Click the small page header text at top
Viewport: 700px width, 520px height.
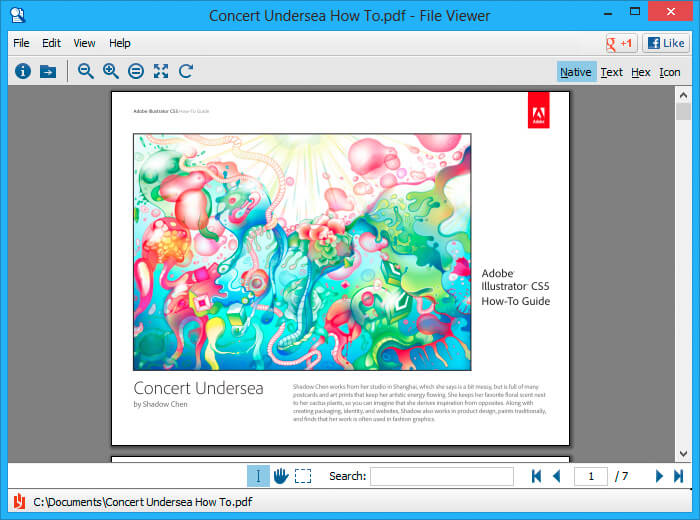pos(171,111)
